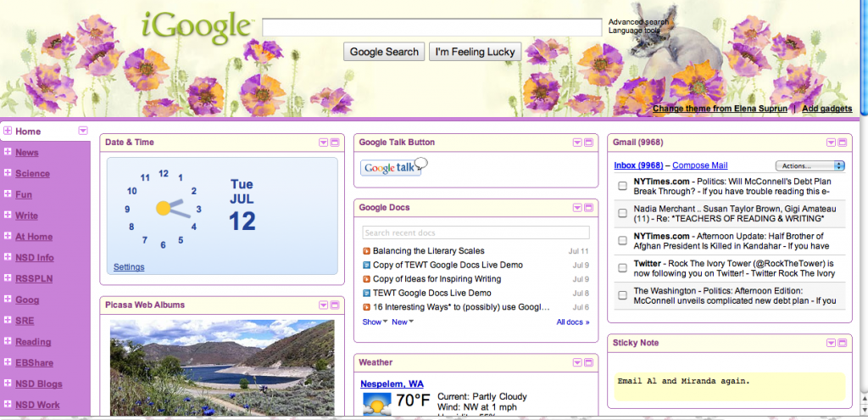Open the Advanced search link

[x=638, y=22]
